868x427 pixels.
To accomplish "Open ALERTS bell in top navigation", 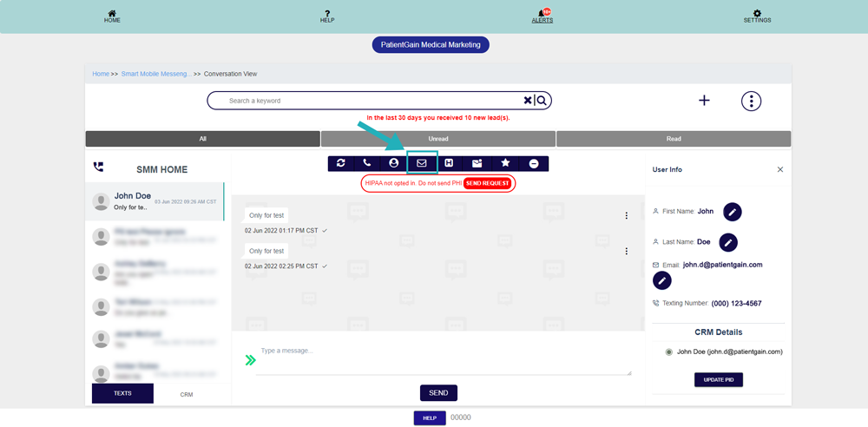I will 542,16.
